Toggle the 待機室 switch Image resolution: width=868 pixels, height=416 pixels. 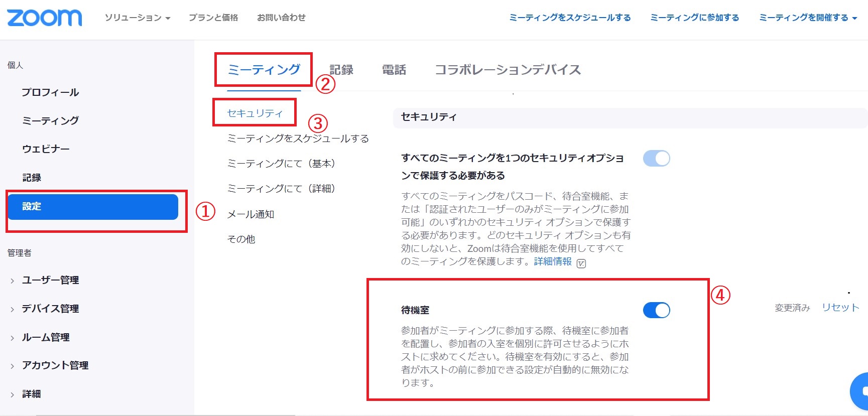coord(657,310)
